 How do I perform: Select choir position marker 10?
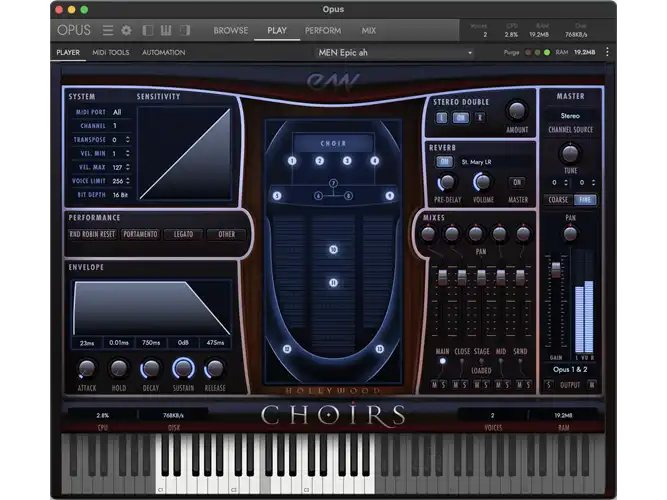click(333, 249)
